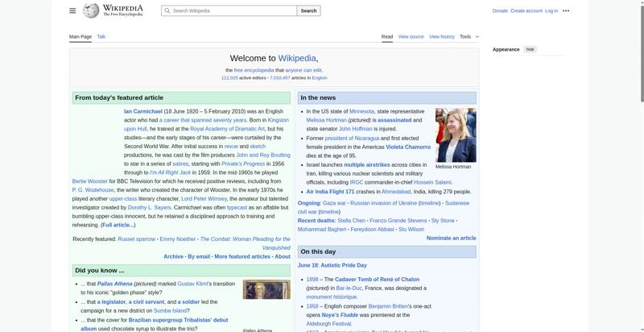Click the Violeta Chamorro link
This screenshot has width=644, height=332.
408,147
